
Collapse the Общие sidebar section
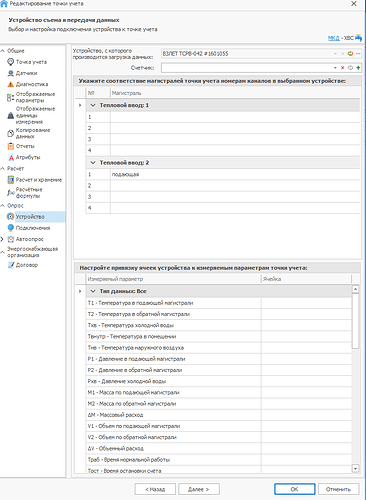[x=3, y=51]
